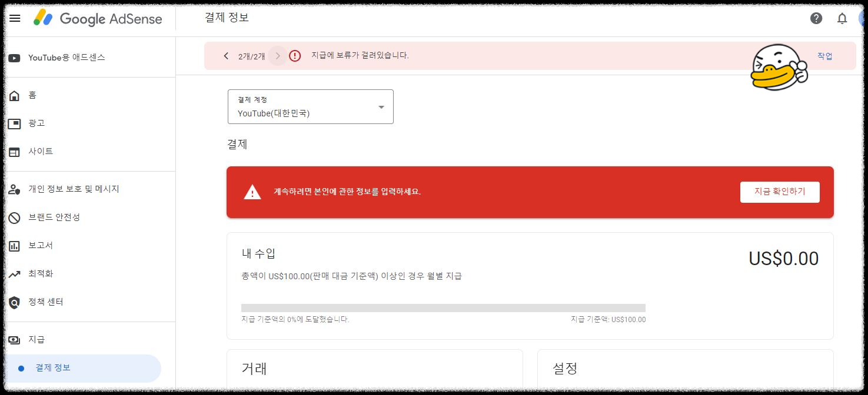Click the trending arrow icon for 최적화
This screenshot has width=868, height=395.
tap(15, 274)
